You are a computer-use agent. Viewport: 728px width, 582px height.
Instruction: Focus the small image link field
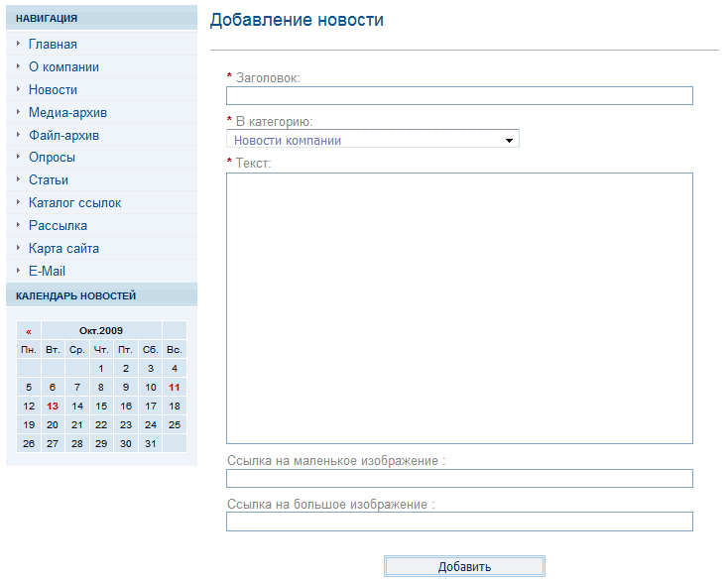coord(459,479)
